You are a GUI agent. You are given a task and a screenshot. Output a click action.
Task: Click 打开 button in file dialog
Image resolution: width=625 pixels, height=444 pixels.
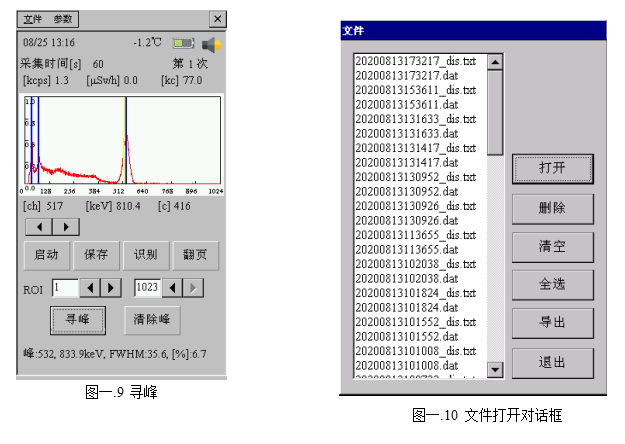[x=552, y=168]
